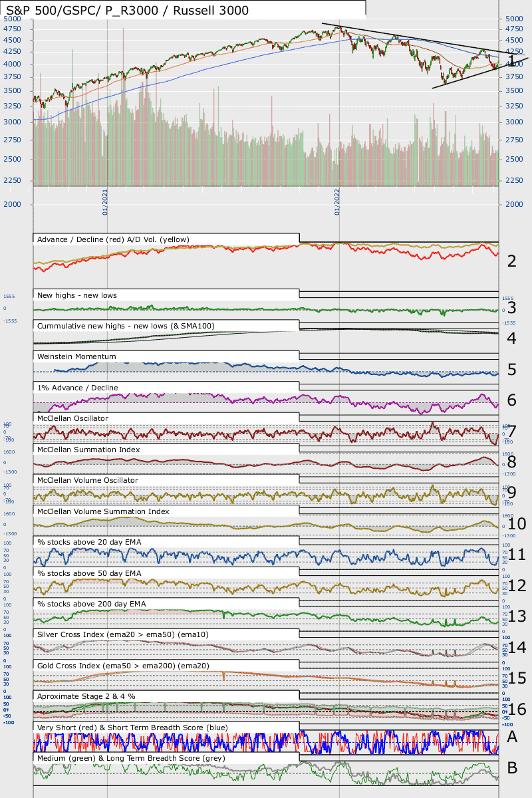Click panel number '10' beside Volume Summation Index
The height and width of the screenshot is (798, 532).
(x=517, y=524)
